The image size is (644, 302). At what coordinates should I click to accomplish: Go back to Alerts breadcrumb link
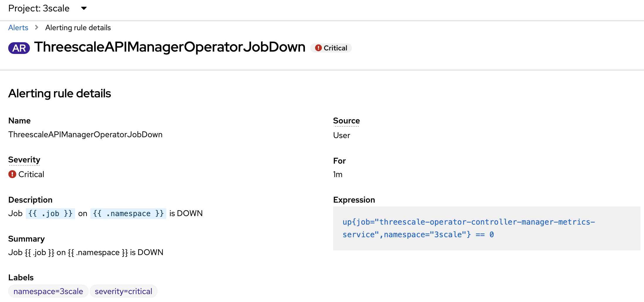(x=18, y=28)
